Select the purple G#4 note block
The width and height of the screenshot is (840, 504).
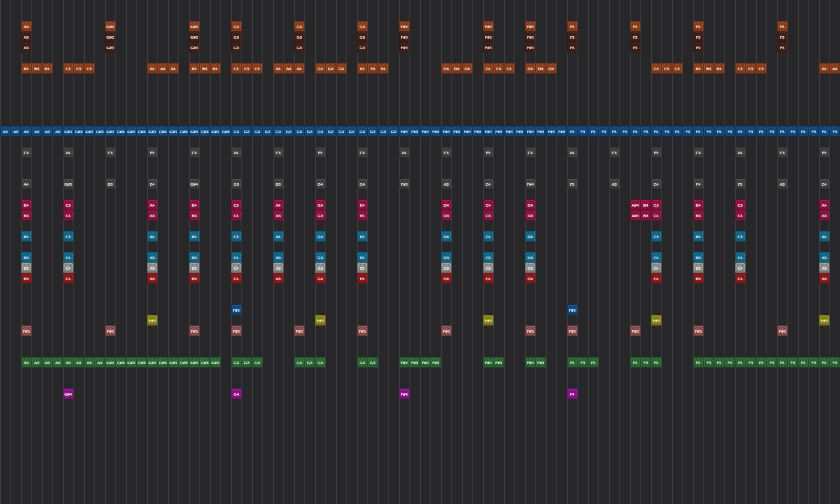(x=68, y=394)
